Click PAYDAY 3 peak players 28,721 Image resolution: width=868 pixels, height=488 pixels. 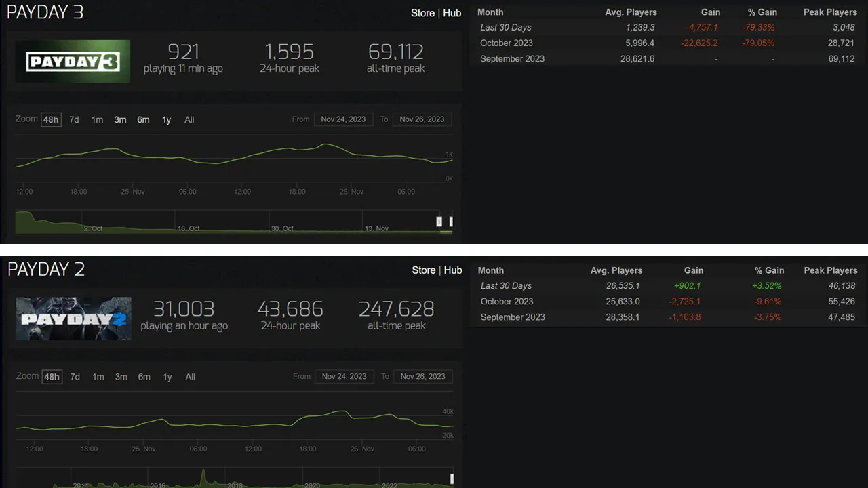coord(841,43)
